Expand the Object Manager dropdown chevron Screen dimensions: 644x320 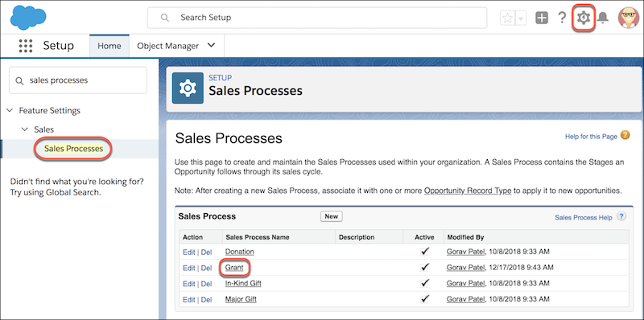[211, 46]
